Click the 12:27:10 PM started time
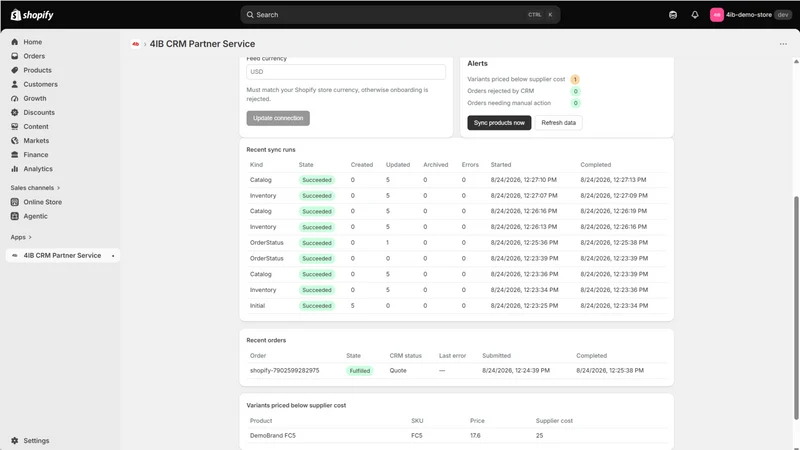This screenshot has height=450, width=800. [523, 180]
